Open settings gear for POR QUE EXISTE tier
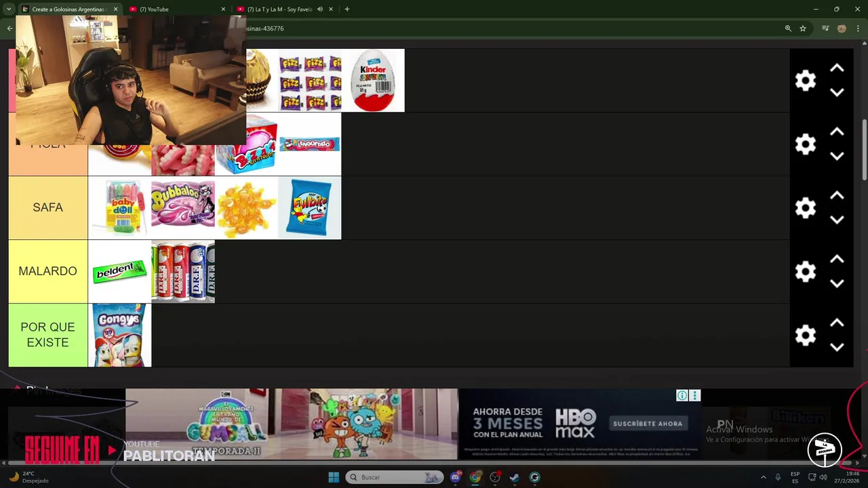The height and width of the screenshot is (488, 868). [x=805, y=335]
